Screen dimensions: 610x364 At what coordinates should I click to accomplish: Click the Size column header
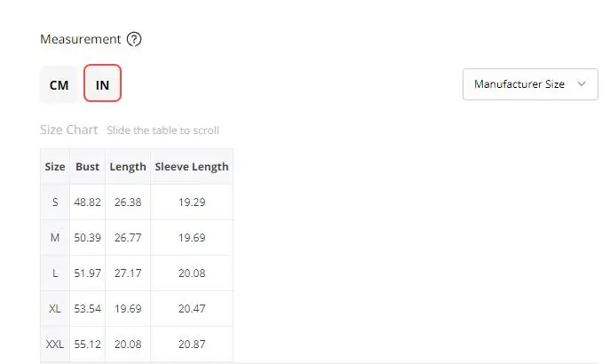55,166
